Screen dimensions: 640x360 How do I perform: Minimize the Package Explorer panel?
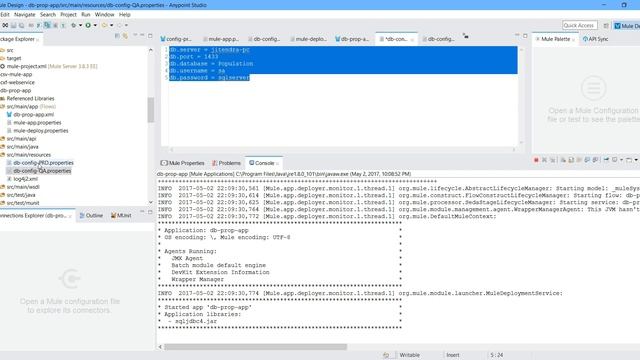[142, 36]
